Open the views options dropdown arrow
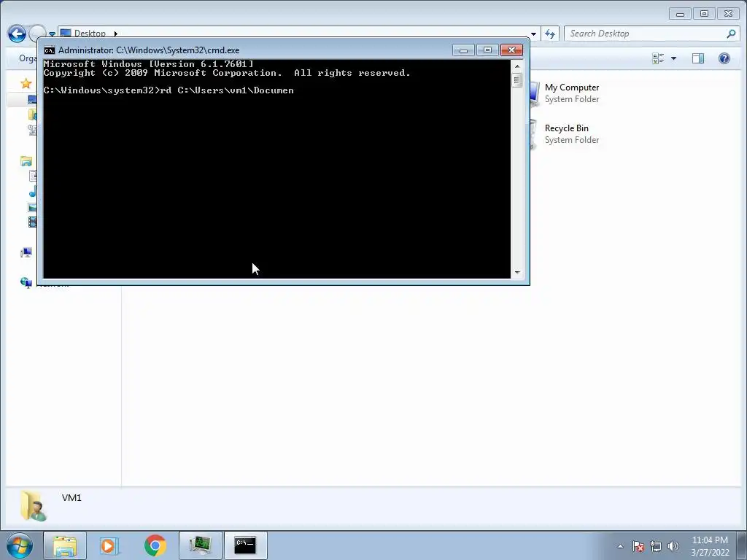Viewport: 747px width, 560px height. point(673,58)
